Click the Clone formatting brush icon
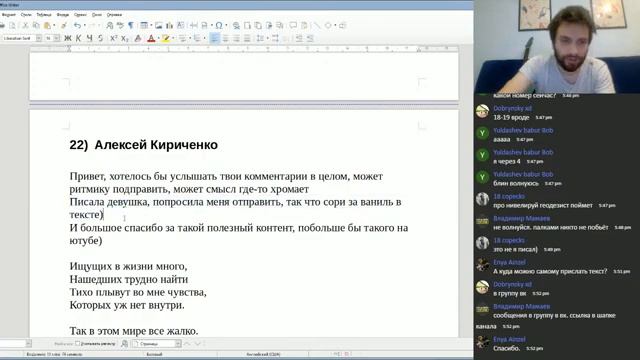640x360 pixels. (64, 25)
